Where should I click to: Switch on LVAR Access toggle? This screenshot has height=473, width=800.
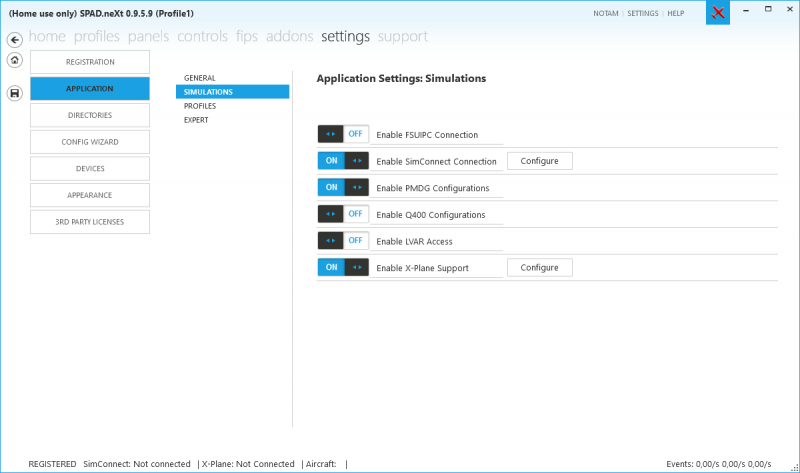pos(343,240)
